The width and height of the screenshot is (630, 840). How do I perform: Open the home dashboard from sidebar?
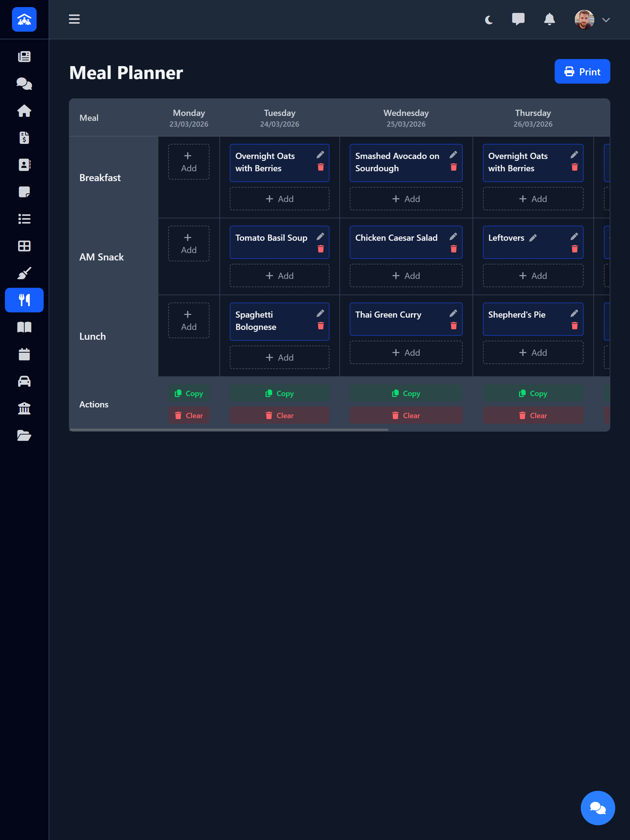point(24,110)
